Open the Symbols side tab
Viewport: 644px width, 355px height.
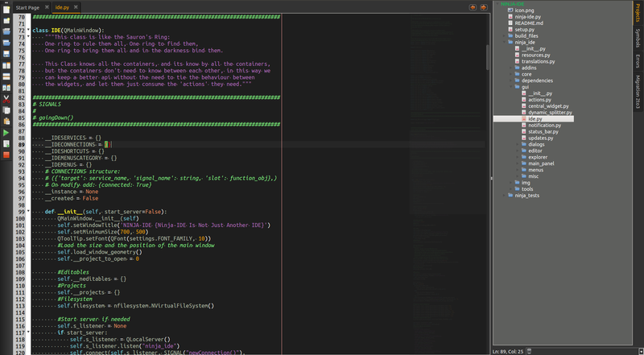638,38
